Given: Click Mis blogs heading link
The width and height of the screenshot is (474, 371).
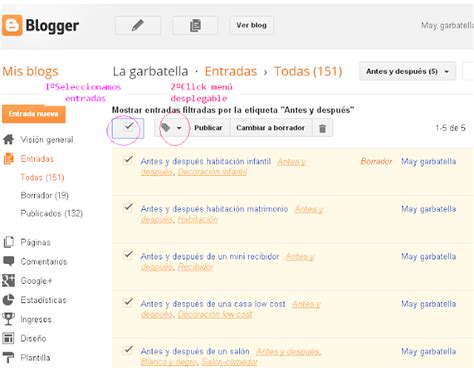Looking at the screenshot, I should click(30, 71).
